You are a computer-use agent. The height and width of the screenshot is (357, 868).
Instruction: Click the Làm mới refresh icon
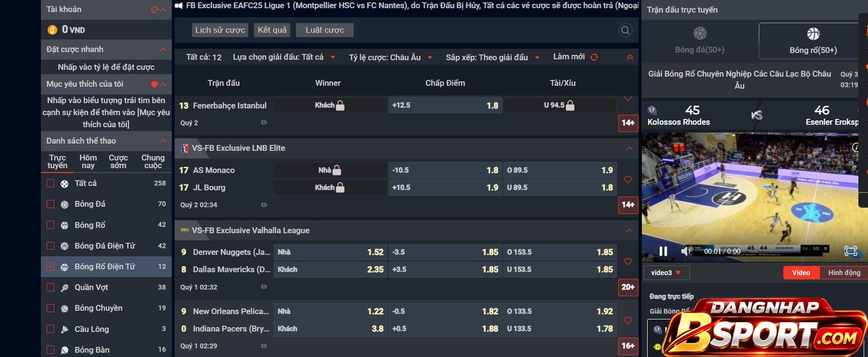tap(594, 57)
